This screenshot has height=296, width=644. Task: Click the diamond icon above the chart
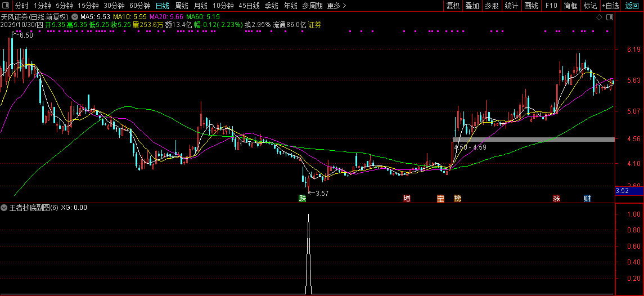pyautogui.click(x=599, y=17)
